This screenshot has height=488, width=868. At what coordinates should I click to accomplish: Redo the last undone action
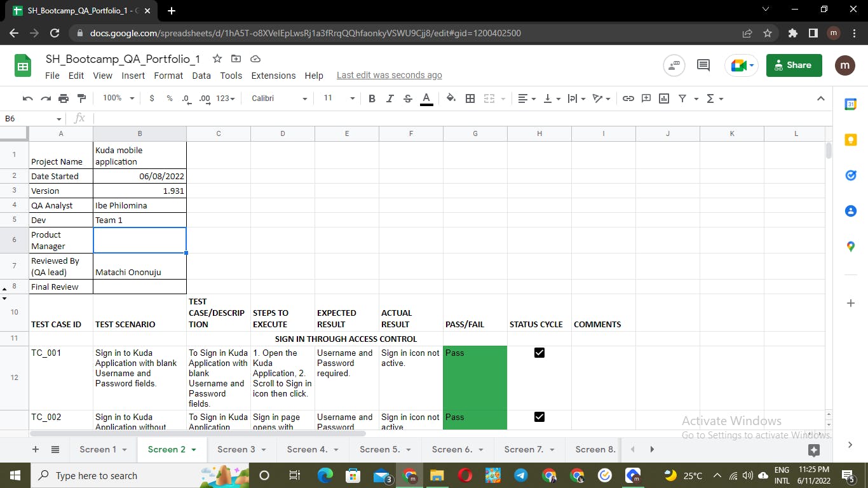click(x=45, y=98)
